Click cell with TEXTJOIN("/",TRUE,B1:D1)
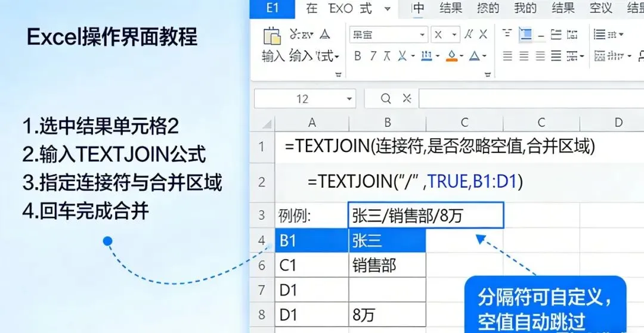Screen dimensions: 644x333 [415, 182]
